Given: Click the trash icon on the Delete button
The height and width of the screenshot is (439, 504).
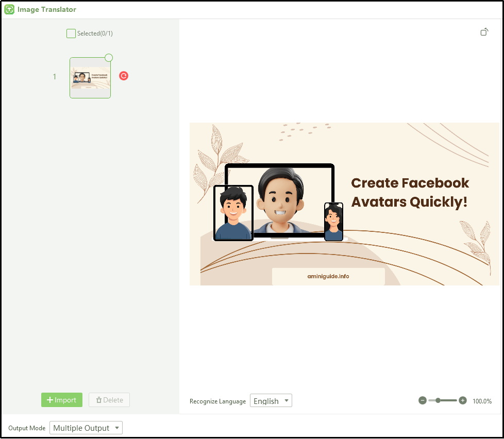Looking at the screenshot, I should [x=98, y=400].
